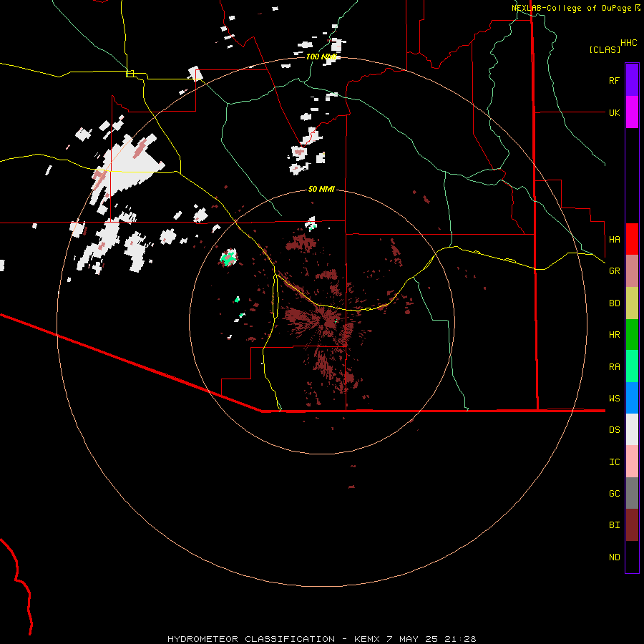Click the DS white legend swatch
Screen dimensions: 644x644
[632, 429]
